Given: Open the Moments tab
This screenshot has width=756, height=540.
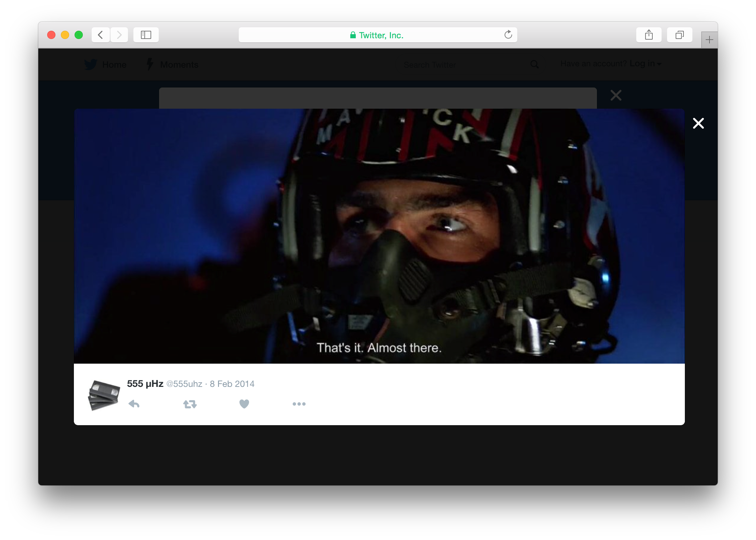Looking at the screenshot, I should 179,65.
